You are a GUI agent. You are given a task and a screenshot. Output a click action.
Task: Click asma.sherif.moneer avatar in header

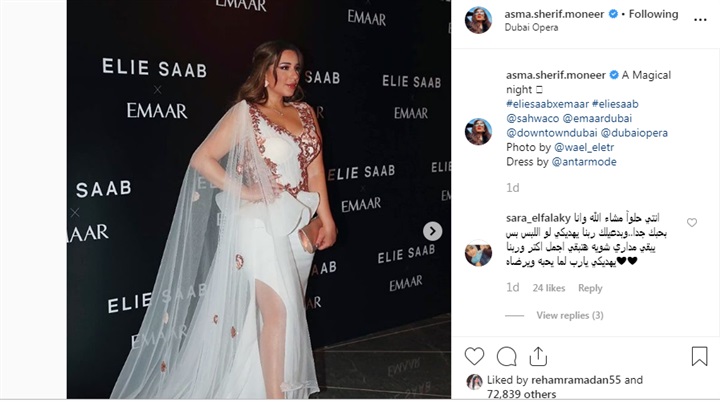coord(478,20)
